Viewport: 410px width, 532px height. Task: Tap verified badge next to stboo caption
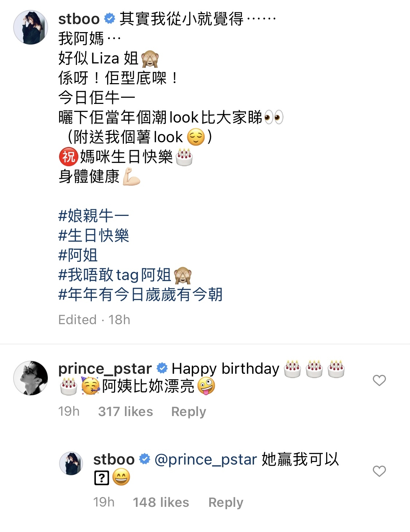[110, 19]
